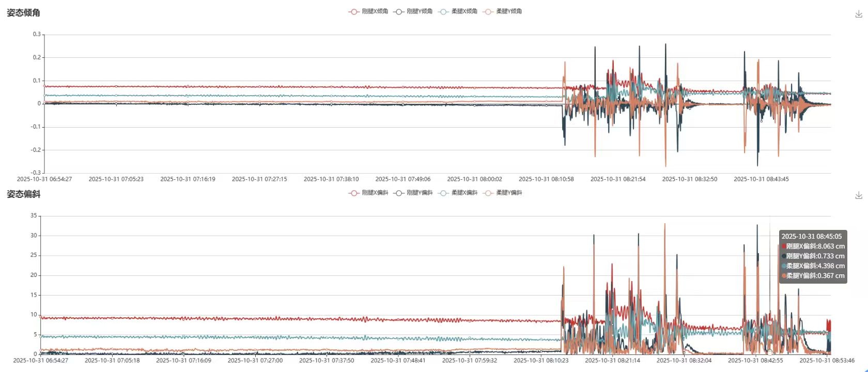Screen dimensions: 868x372
Task: Toggle 刚腿X倾角 series in legend
Action: tap(368, 11)
